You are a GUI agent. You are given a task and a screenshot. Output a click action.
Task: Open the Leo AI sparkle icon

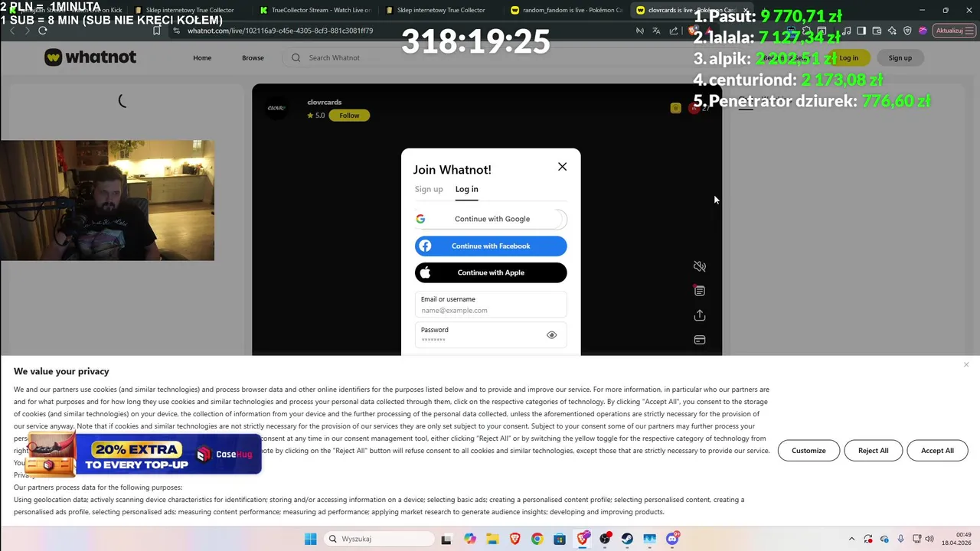[892, 31]
